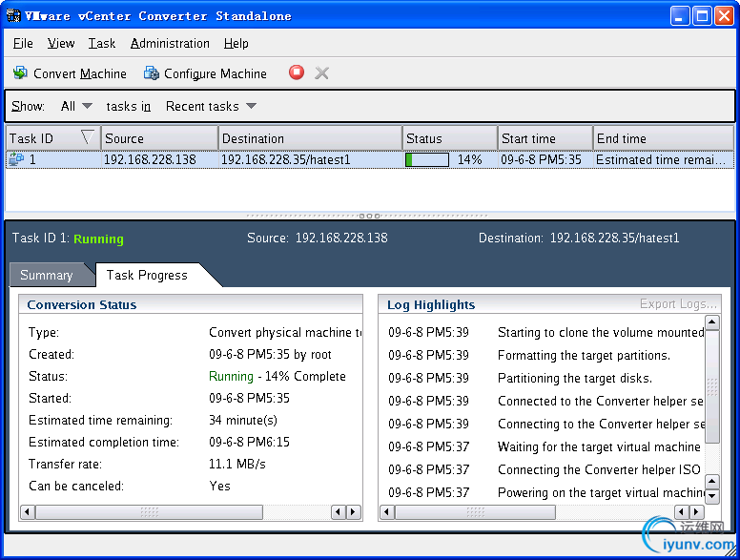Click 'Connected to the Converter helper' log entry

pos(601,401)
